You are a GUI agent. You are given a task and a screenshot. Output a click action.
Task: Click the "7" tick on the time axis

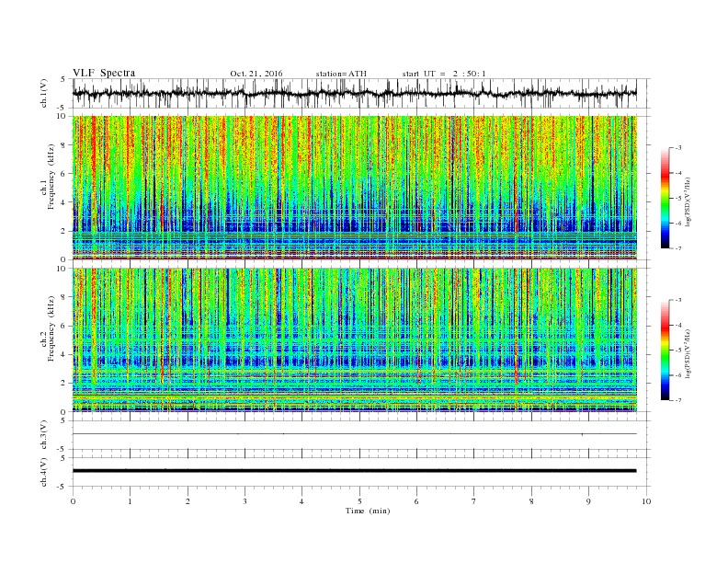474,501
